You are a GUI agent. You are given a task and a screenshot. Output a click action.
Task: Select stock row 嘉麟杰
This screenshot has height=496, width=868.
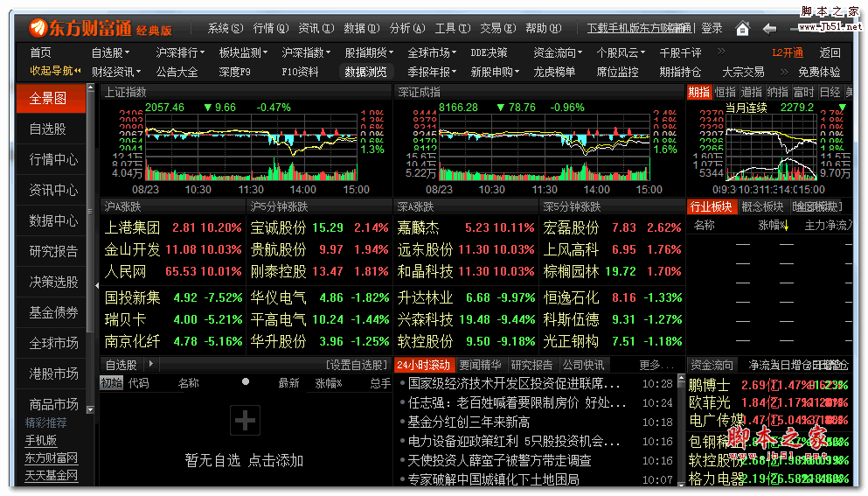[x=466, y=227]
